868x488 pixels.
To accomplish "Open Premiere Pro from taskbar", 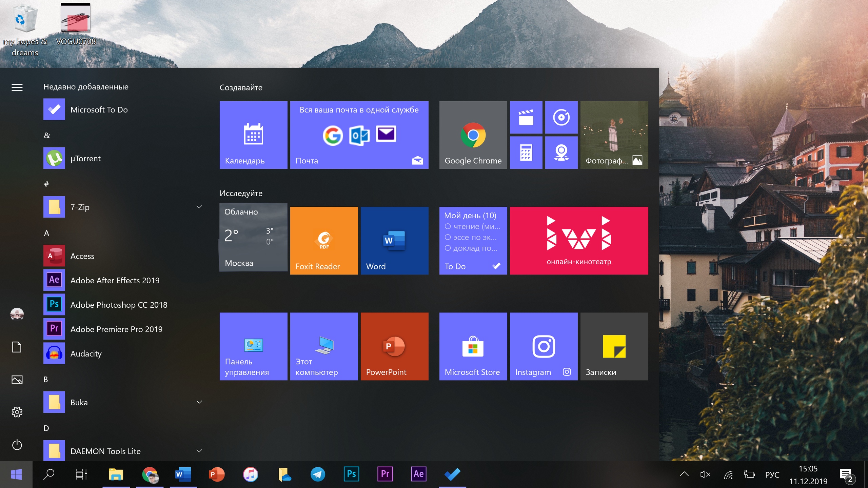I will 385,474.
